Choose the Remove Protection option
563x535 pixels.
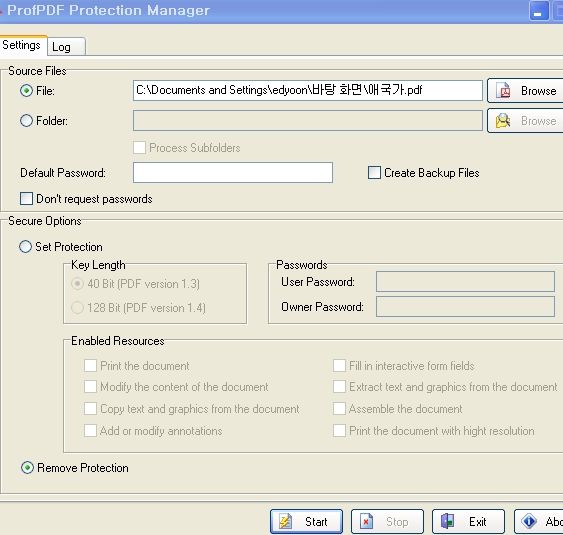27,468
